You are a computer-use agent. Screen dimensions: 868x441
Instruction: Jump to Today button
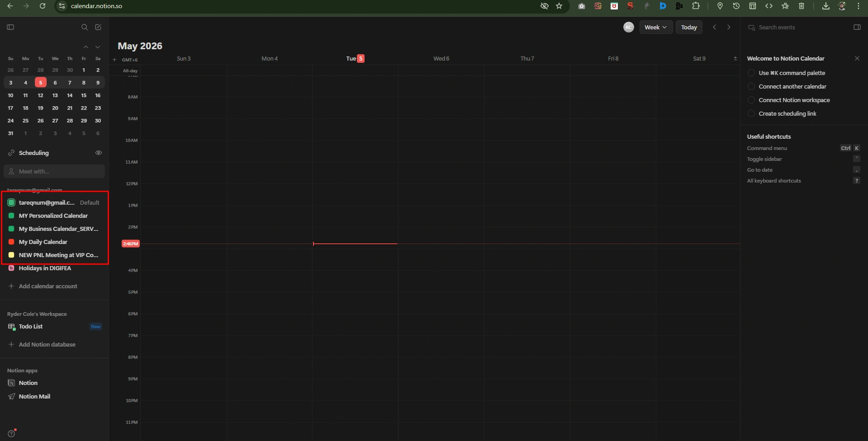click(x=689, y=27)
